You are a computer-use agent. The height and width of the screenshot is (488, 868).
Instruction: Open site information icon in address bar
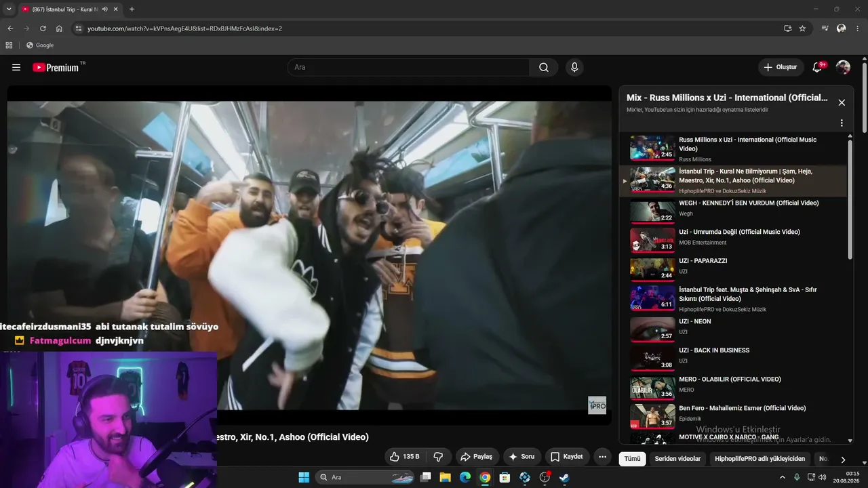coord(78,28)
